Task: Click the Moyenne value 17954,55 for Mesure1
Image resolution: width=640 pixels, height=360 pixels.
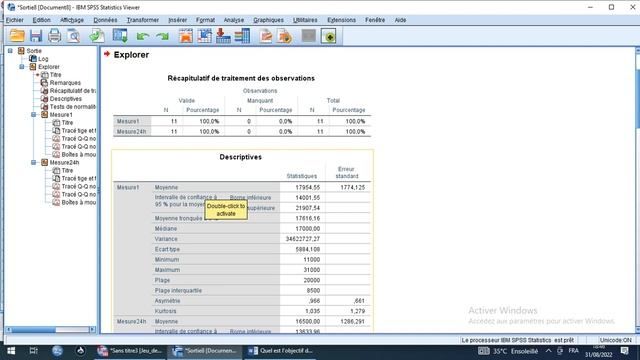Action: [308, 187]
